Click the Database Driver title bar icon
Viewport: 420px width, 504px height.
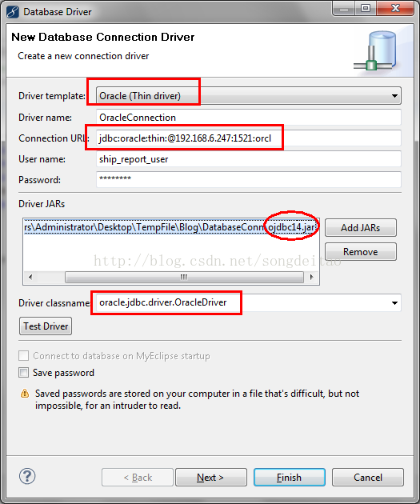[13, 11]
